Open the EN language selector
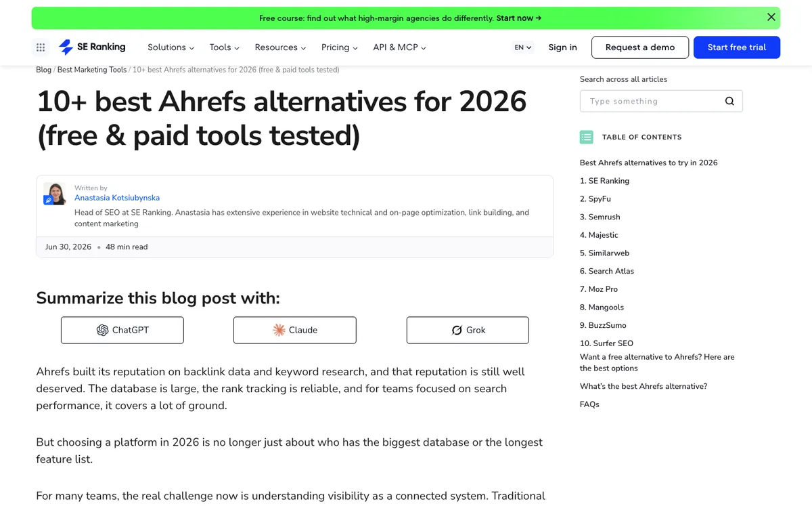The image size is (812, 508). 523,47
